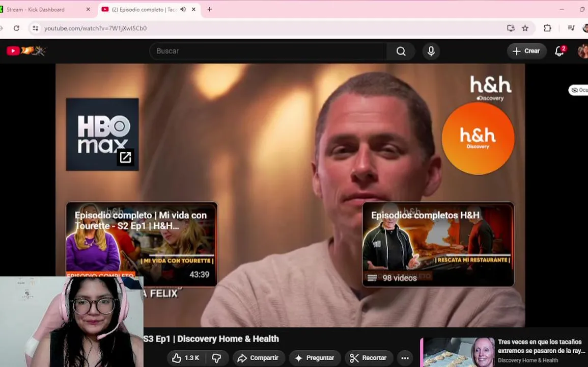This screenshot has width=588, height=367.
Task: Mute the tab via speaker icon
Action: coord(183,9)
